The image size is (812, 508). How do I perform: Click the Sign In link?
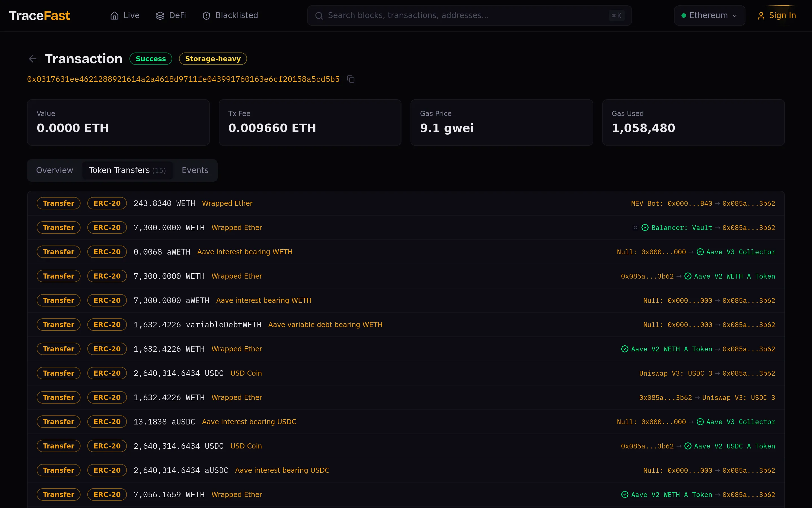(777, 16)
